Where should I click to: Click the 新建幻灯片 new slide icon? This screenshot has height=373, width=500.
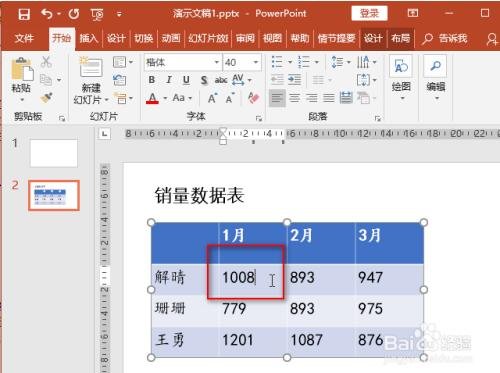91,68
